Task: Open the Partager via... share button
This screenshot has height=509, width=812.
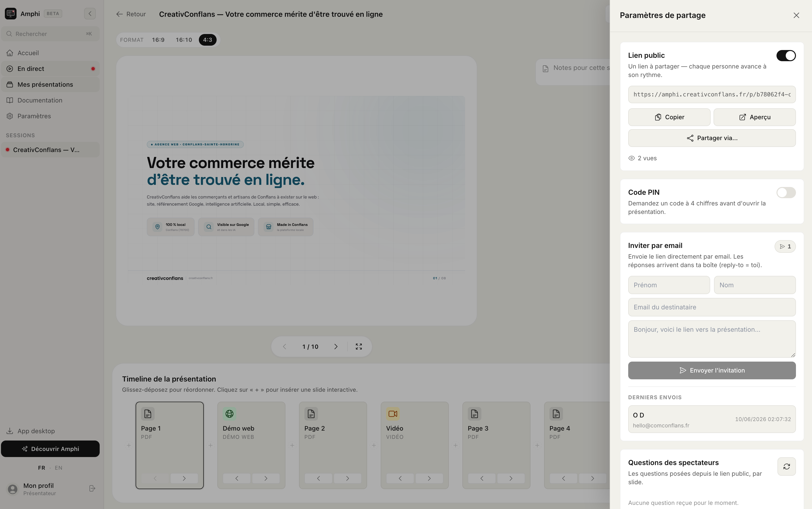Action: tap(712, 138)
